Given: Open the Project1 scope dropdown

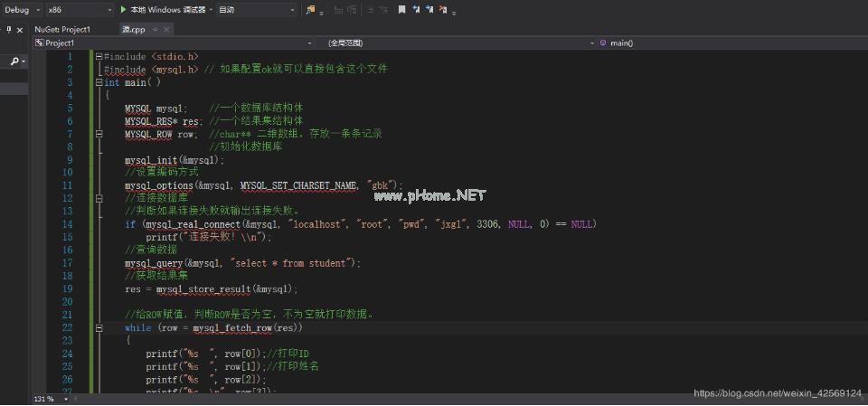Looking at the screenshot, I should click(x=309, y=42).
